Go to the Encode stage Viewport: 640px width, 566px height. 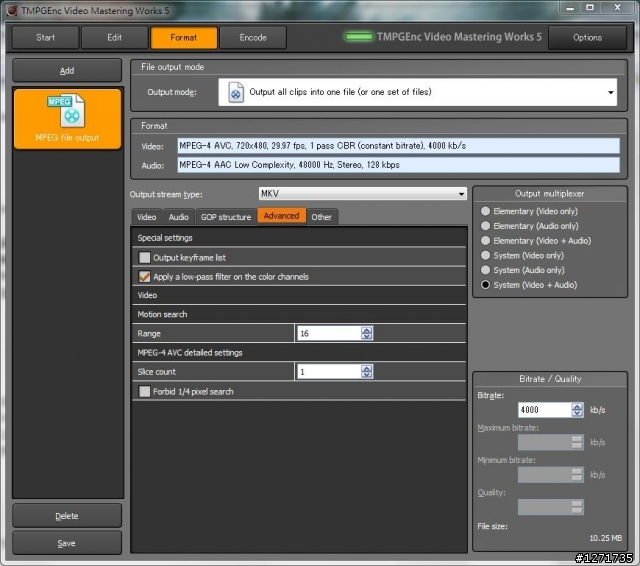[x=253, y=38]
